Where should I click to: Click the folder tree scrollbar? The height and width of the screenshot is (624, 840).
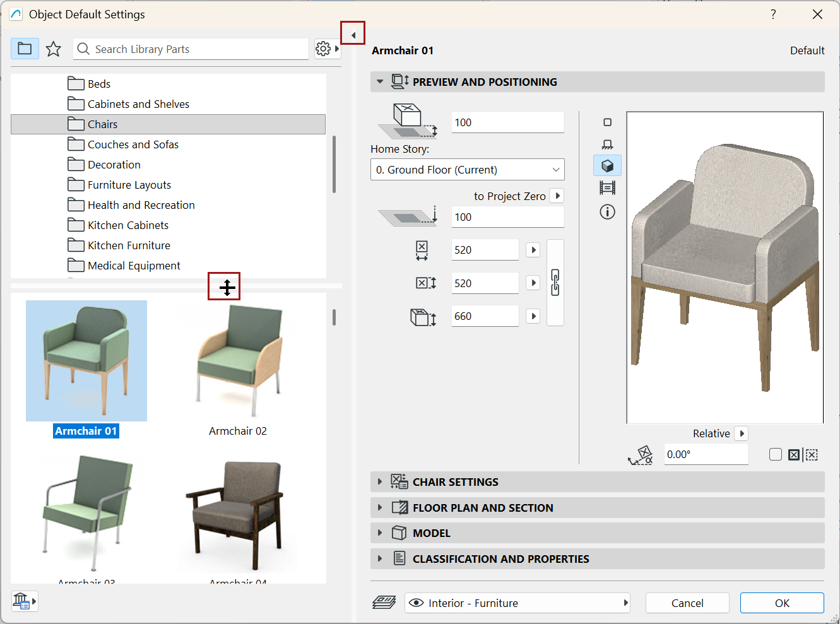pos(334,164)
